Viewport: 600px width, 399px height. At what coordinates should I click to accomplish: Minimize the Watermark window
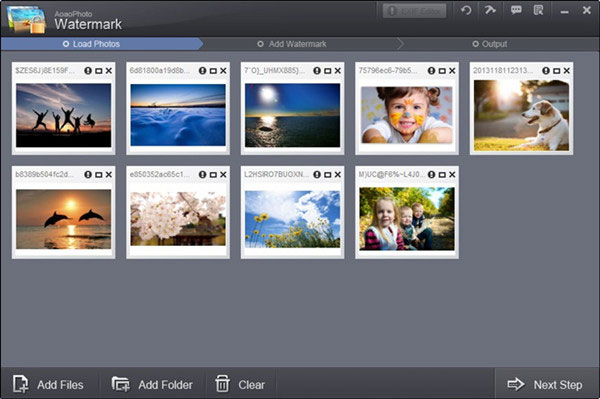(564, 11)
